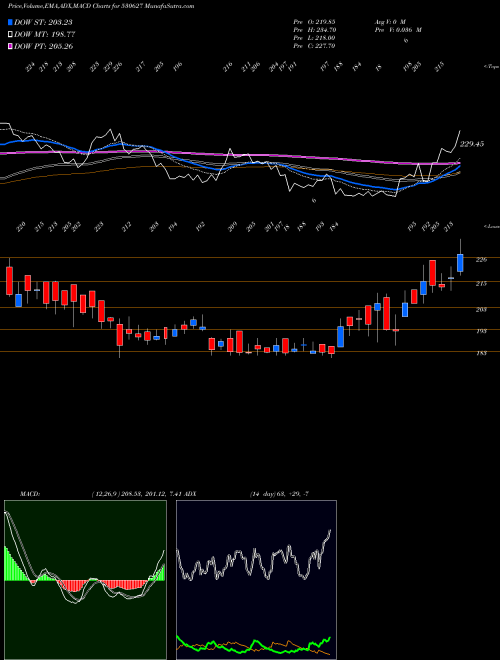This screenshot has width=500, height=660.
Task: Click the 'MACD:' panel label
Action: coord(29,493)
